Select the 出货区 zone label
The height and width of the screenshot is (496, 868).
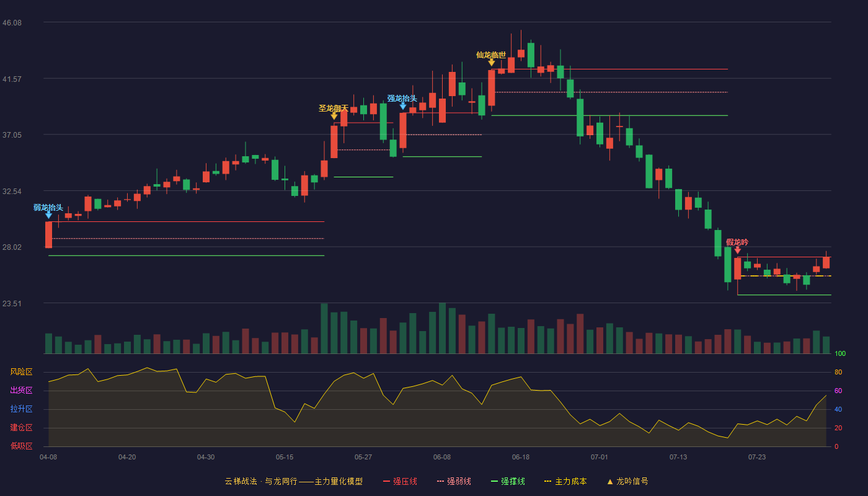(x=21, y=391)
